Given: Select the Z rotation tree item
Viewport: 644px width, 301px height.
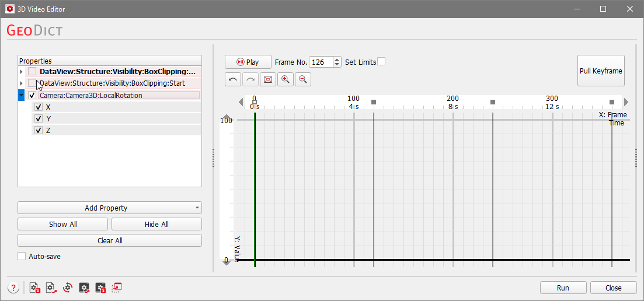Looking at the screenshot, I should (x=48, y=131).
